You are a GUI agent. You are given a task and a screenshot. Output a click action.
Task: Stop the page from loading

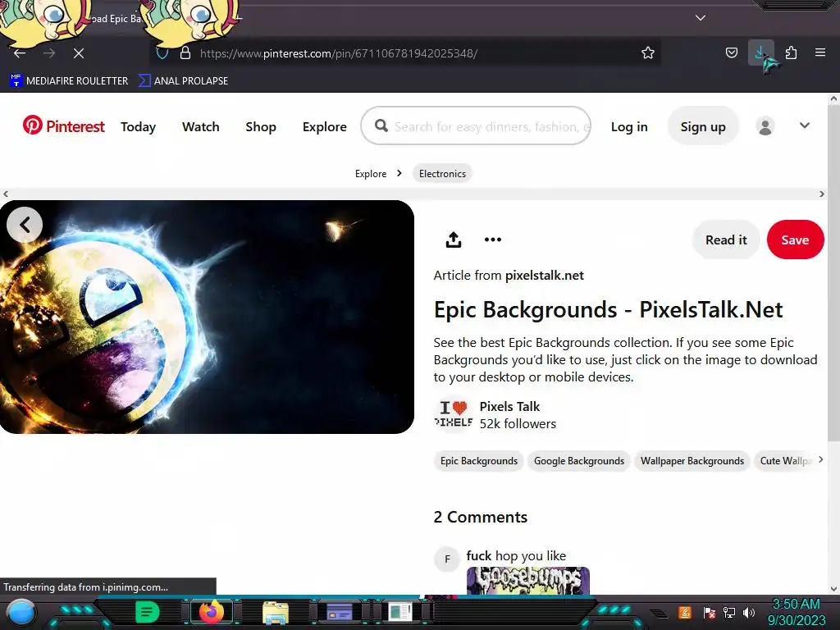coord(78,53)
